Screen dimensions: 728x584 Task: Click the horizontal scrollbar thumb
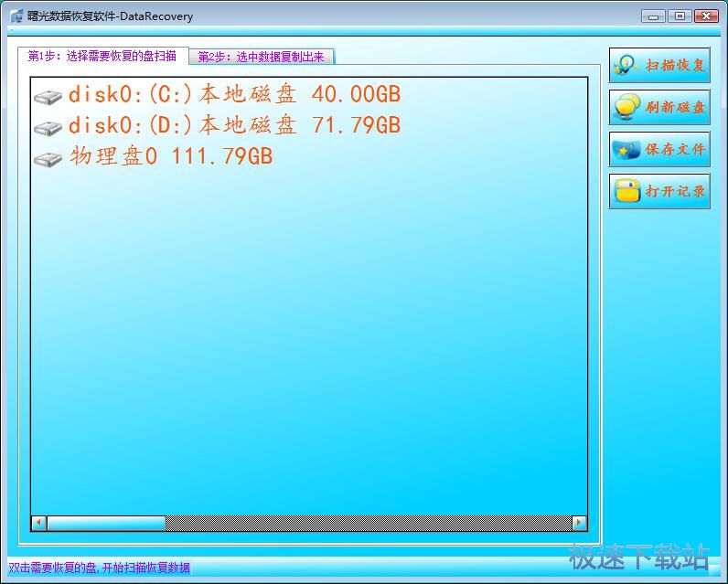click(106, 523)
